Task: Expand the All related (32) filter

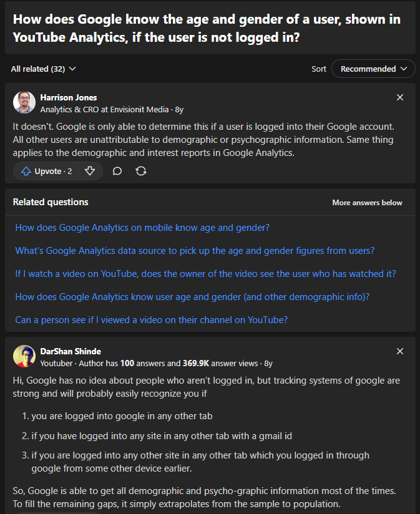Action: (43, 69)
